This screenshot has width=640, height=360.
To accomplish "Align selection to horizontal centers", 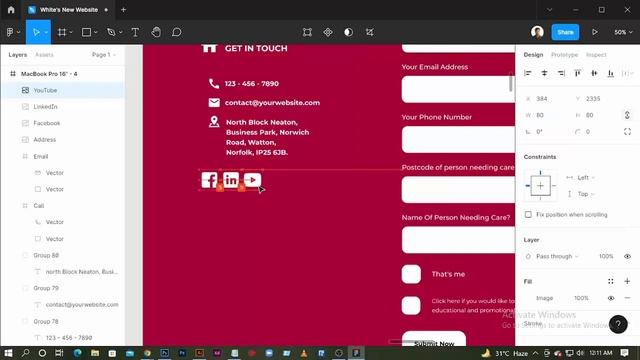I will point(544,73).
